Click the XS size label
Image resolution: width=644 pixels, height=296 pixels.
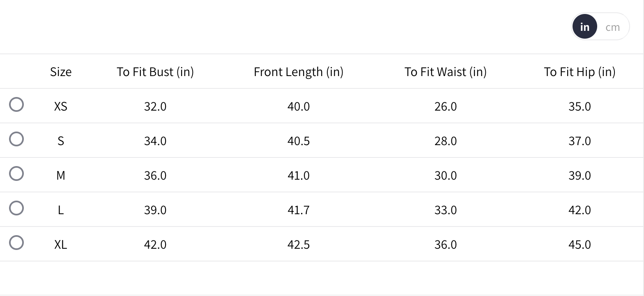point(61,106)
